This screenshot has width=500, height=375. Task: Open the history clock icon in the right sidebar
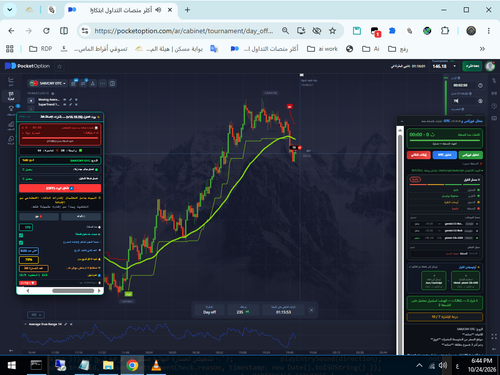pos(494,106)
